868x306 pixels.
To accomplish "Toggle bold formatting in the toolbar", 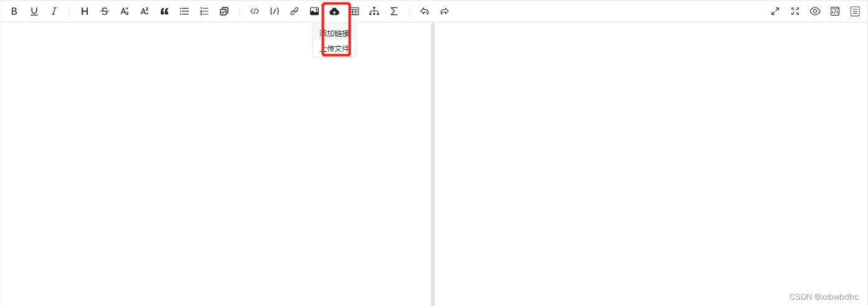I will coord(14,11).
